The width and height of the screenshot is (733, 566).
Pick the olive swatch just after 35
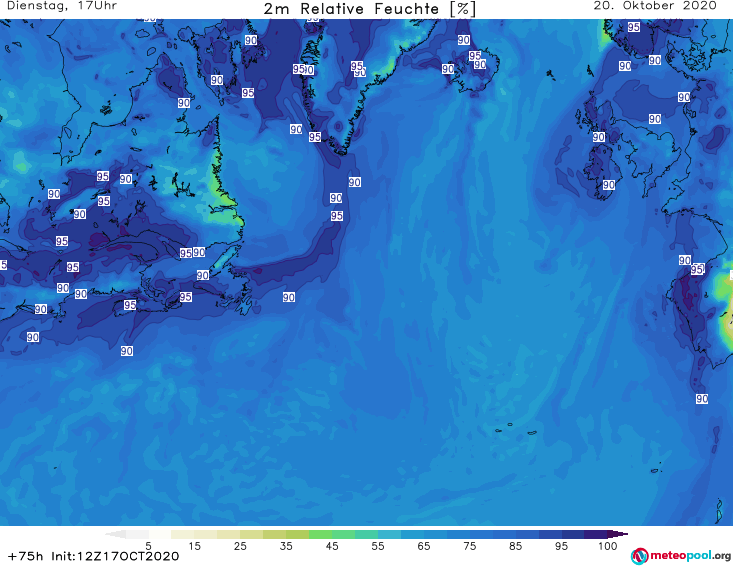297,534
